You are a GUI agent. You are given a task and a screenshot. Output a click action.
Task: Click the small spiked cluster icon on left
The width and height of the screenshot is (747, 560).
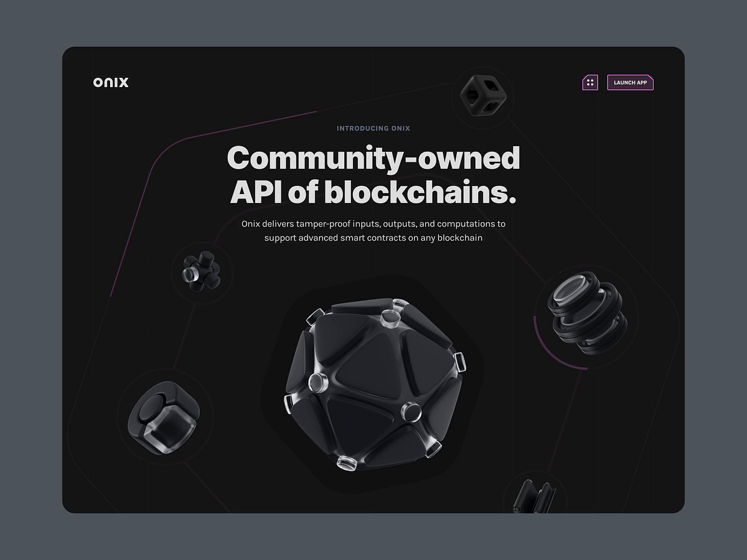point(201,272)
